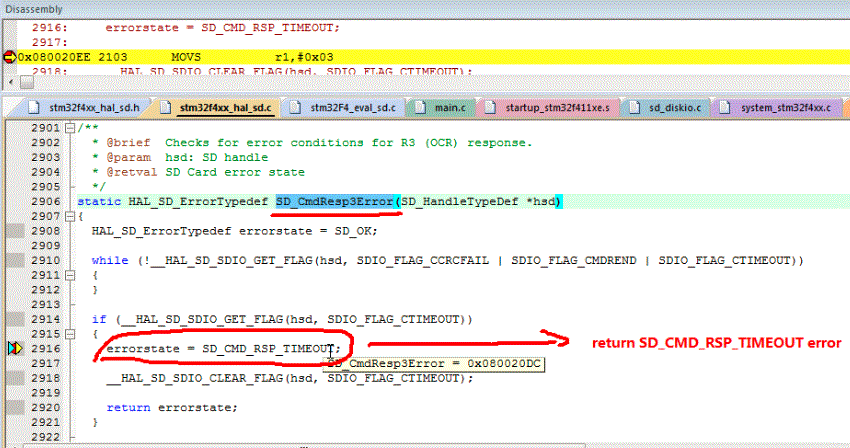The width and height of the screenshot is (850, 448).
Task: Click the file icon on the sd_diskio.c tab
Action: click(x=635, y=107)
